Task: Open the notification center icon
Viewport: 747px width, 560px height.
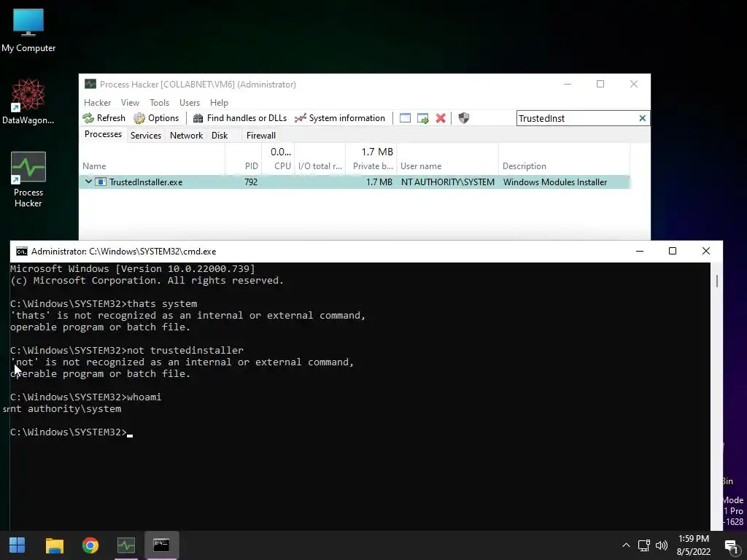Action: point(731,545)
